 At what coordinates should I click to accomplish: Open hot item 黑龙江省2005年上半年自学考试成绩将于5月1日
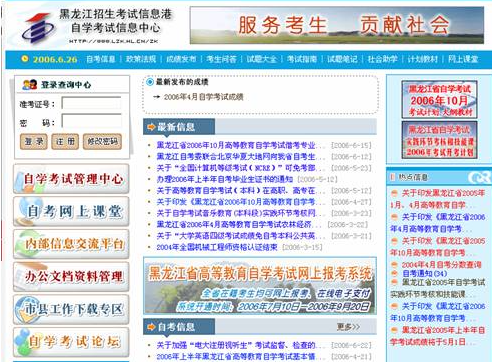point(437,336)
